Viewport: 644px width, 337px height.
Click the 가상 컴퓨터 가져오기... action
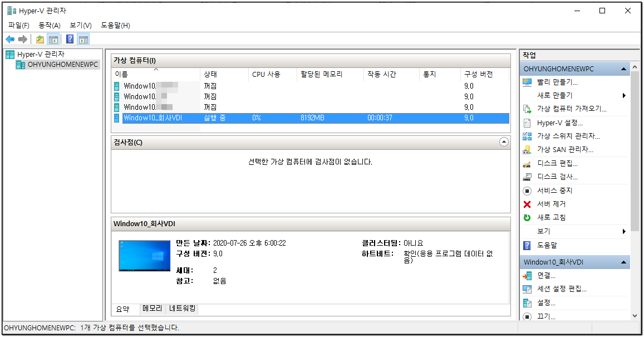click(x=572, y=109)
